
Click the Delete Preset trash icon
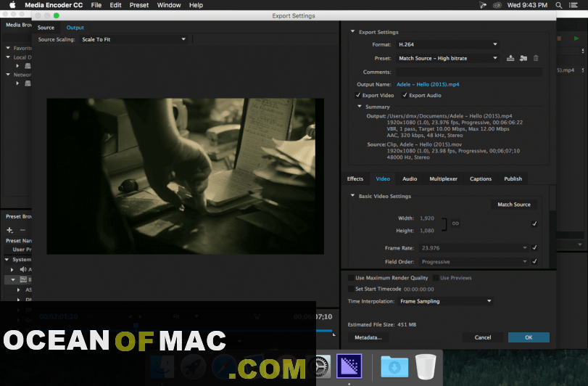pyautogui.click(x=536, y=58)
